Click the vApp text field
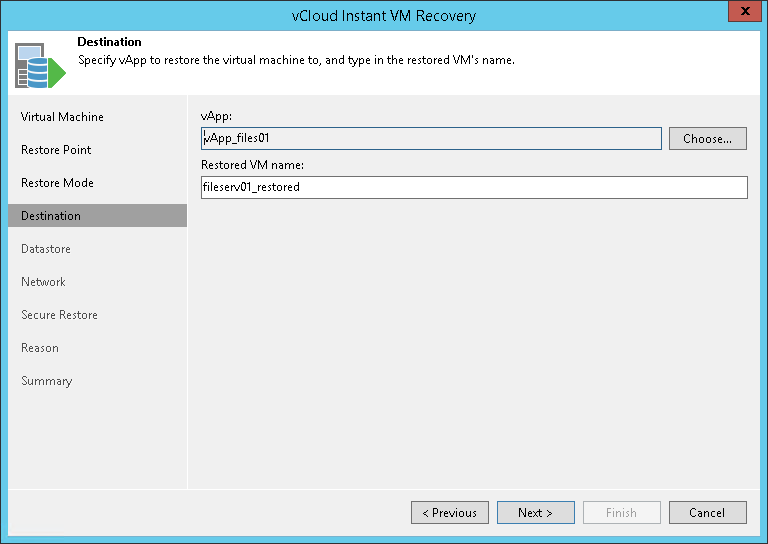 (x=430, y=138)
